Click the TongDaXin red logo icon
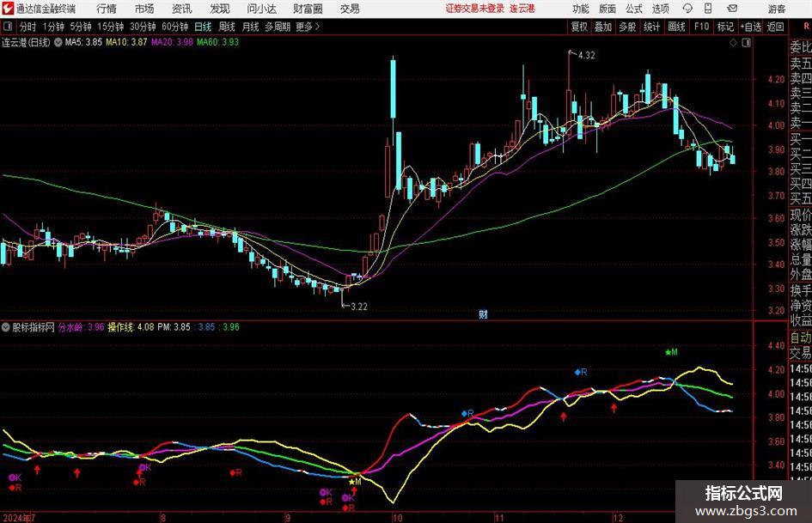The width and height of the screenshot is (812, 523). (8, 9)
